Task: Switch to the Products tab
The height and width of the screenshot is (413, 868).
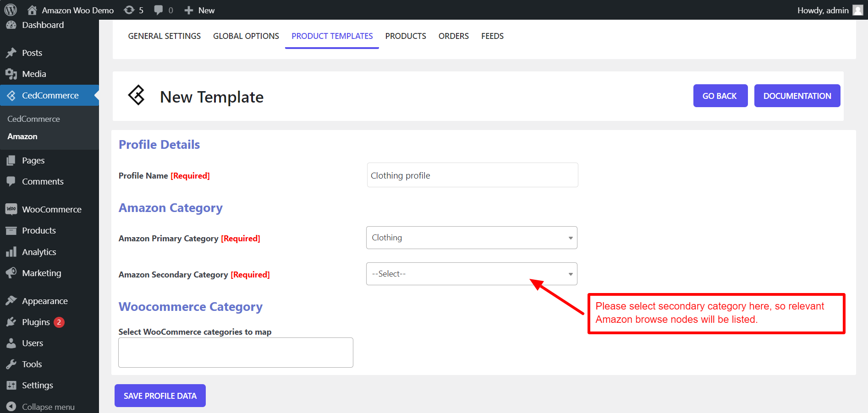Action: tap(406, 36)
